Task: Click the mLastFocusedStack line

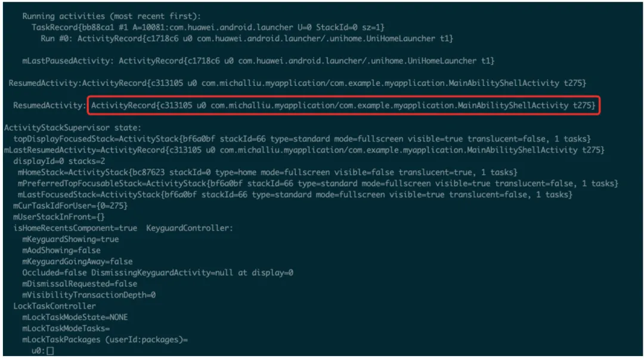Action: click(295, 194)
